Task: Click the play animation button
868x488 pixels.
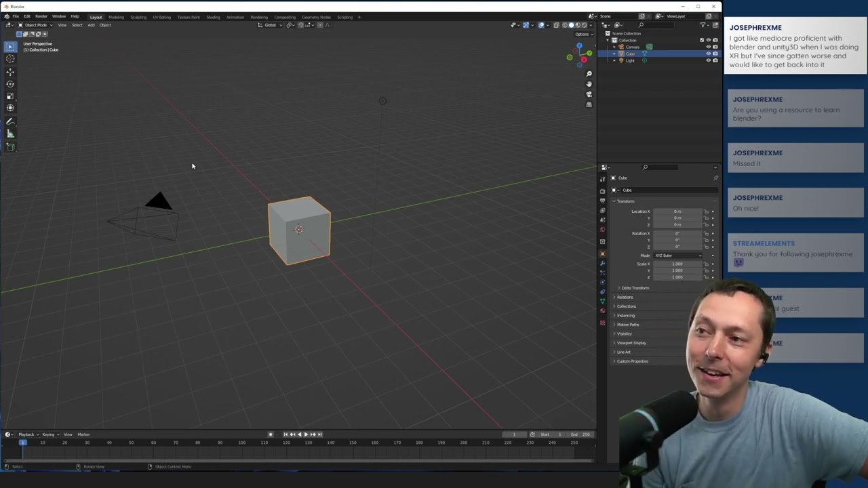Action: click(x=306, y=434)
